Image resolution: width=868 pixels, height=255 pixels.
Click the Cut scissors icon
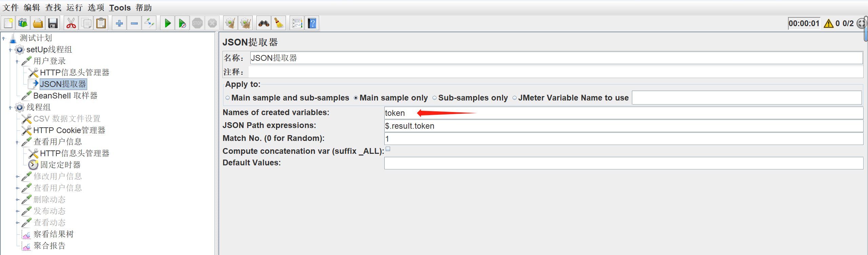click(71, 23)
